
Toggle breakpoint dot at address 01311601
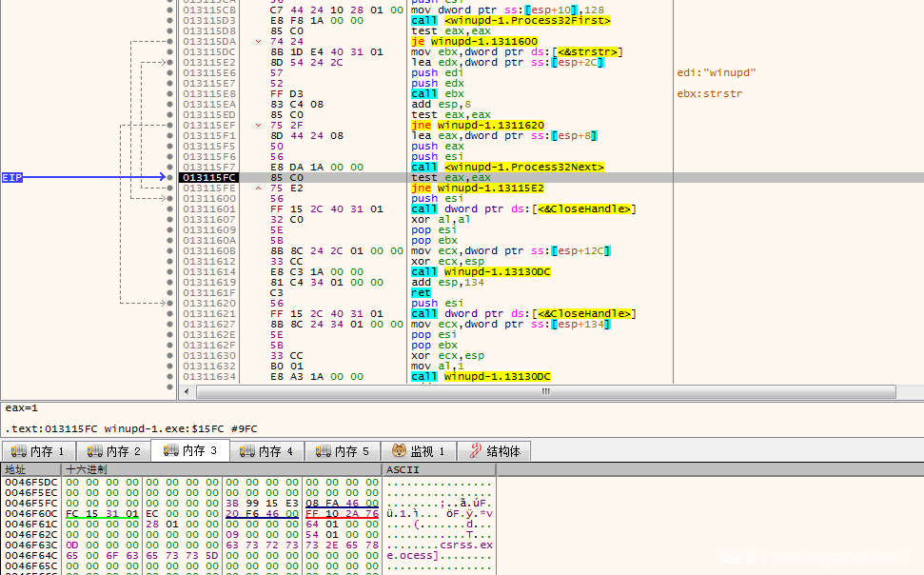[x=170, y=208]
